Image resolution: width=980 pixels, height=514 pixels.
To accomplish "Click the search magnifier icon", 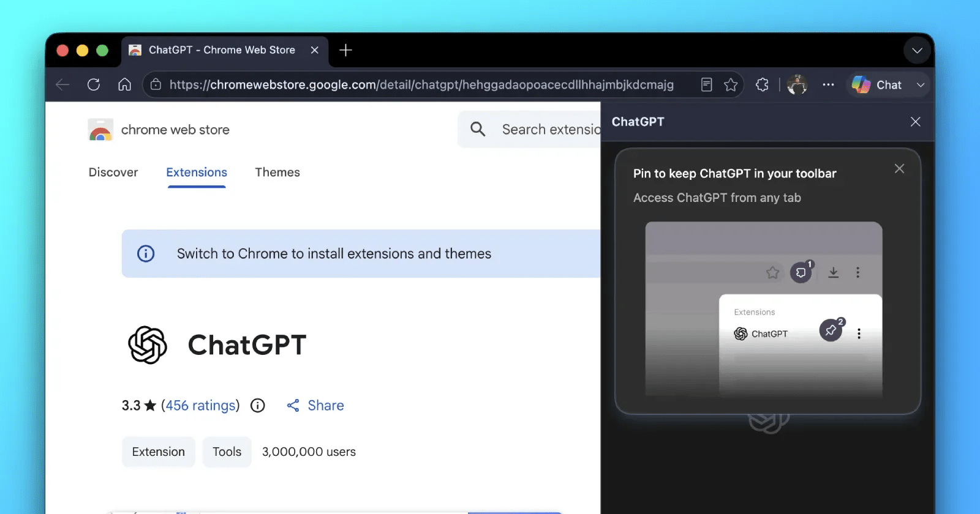I will pyautogui.click(x=478, y=129).
